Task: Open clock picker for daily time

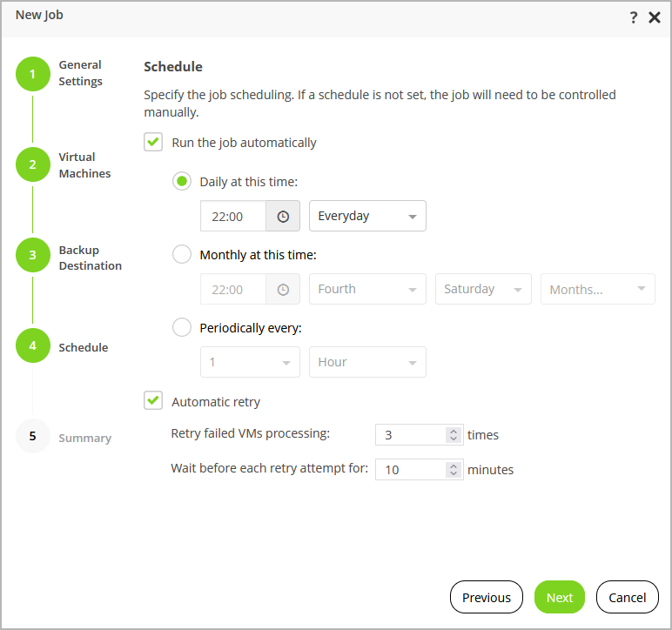Action: tap(283, 217)
